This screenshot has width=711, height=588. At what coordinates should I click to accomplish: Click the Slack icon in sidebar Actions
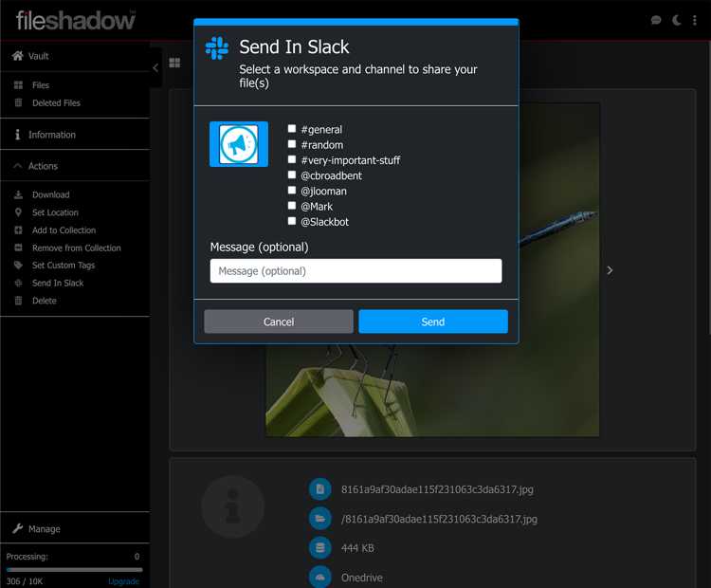[x=18, y=283]
